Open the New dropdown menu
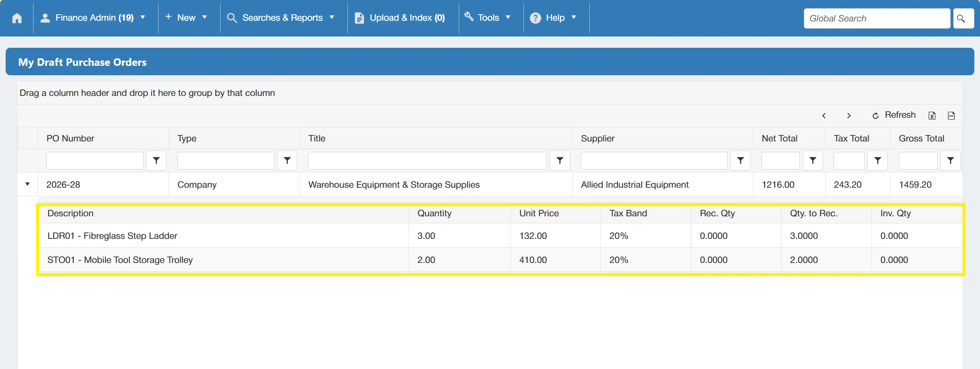The image size is (980, 369). click(x=186, y=18)
